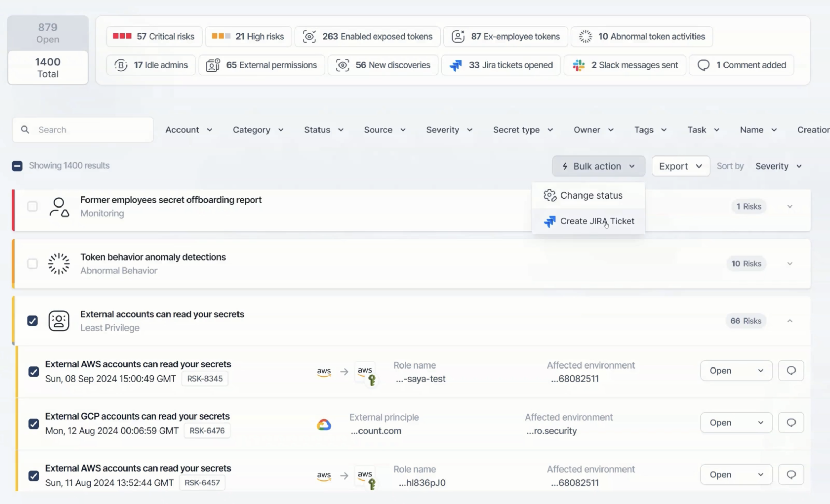The image size is (830, 504).
Task: Click the Change status gear icon
Action: tap(550, 195)
